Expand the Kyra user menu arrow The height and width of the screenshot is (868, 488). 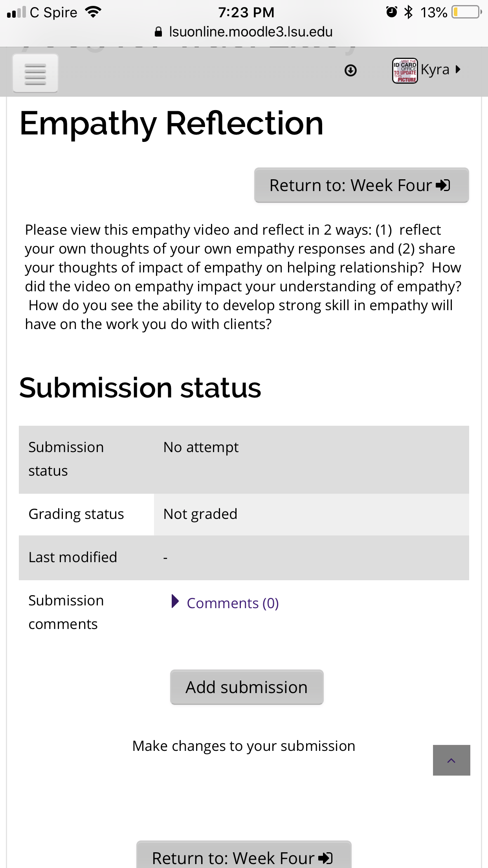point(458,70)
